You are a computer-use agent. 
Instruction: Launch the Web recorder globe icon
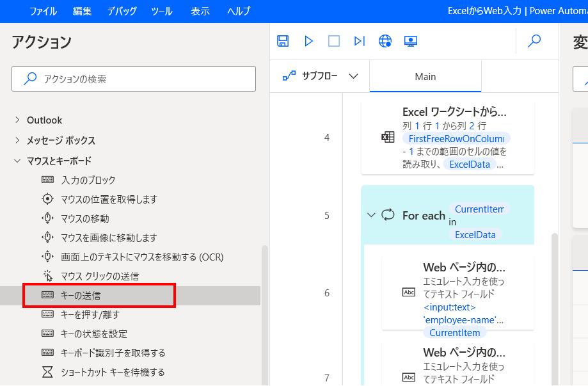click(385, 41)
